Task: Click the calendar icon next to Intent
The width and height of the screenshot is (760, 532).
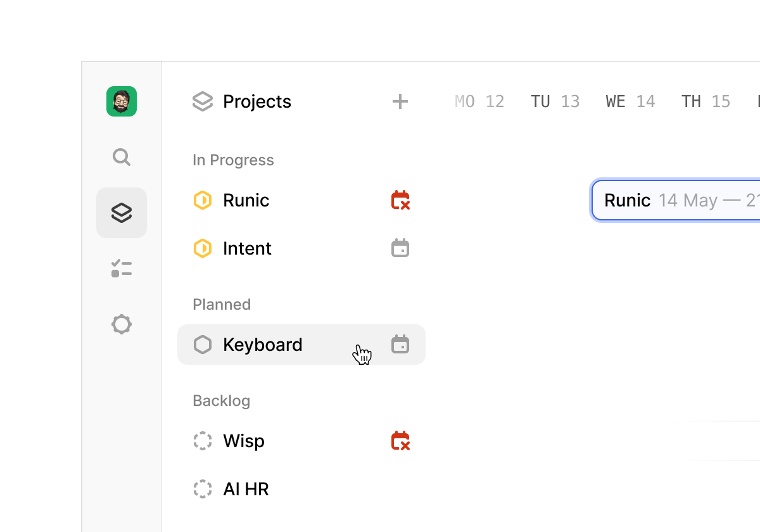Action: [x=400, y=248]
